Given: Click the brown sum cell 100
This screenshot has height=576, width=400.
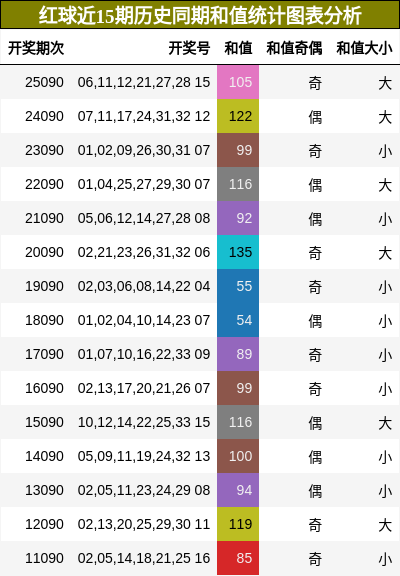Looking at the screenshot, I should tap(238, 456).
